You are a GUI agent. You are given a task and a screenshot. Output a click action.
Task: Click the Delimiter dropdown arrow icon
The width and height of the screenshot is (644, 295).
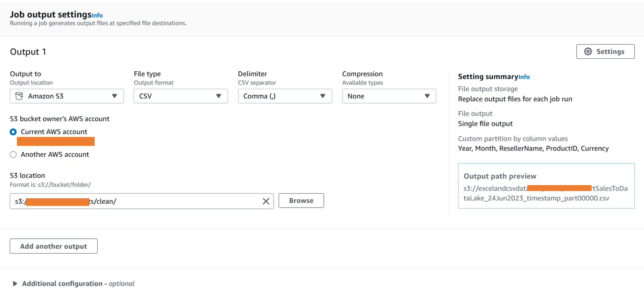pyautogui.click(x=323, y=96)
